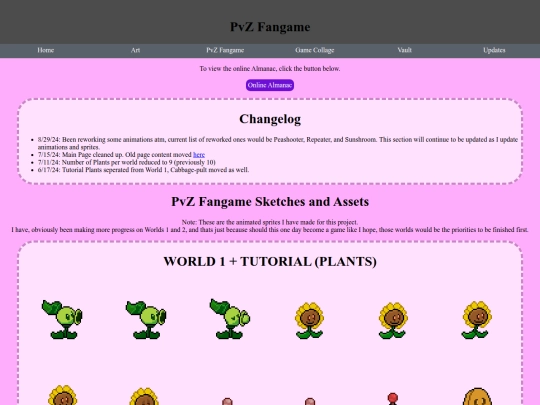Open the Game Collage page
The height and width of the screenshot is (405, 540).
314,50
